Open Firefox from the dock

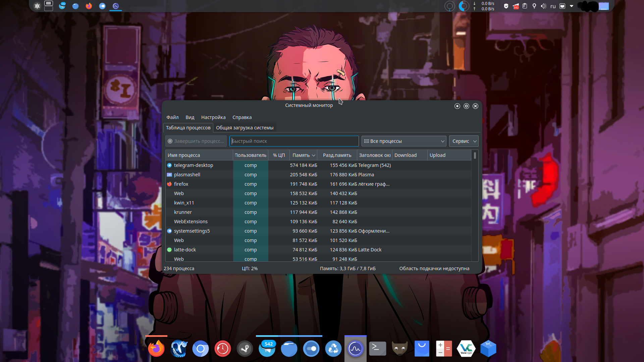coord(156,349)
